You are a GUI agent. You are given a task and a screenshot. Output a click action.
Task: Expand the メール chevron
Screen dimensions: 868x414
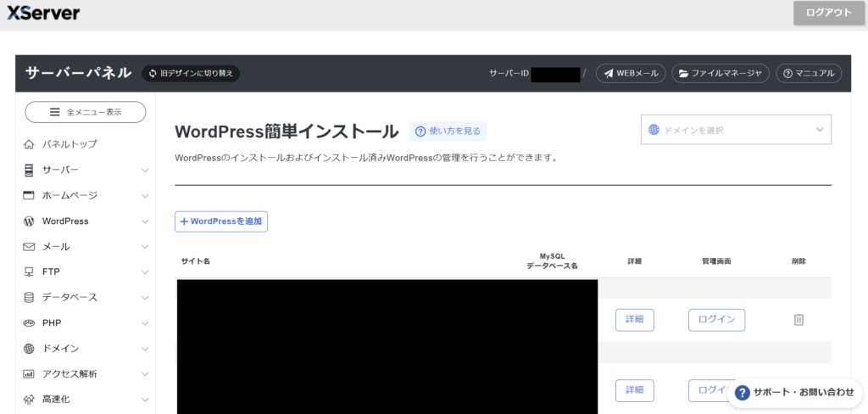coord(145,247)
